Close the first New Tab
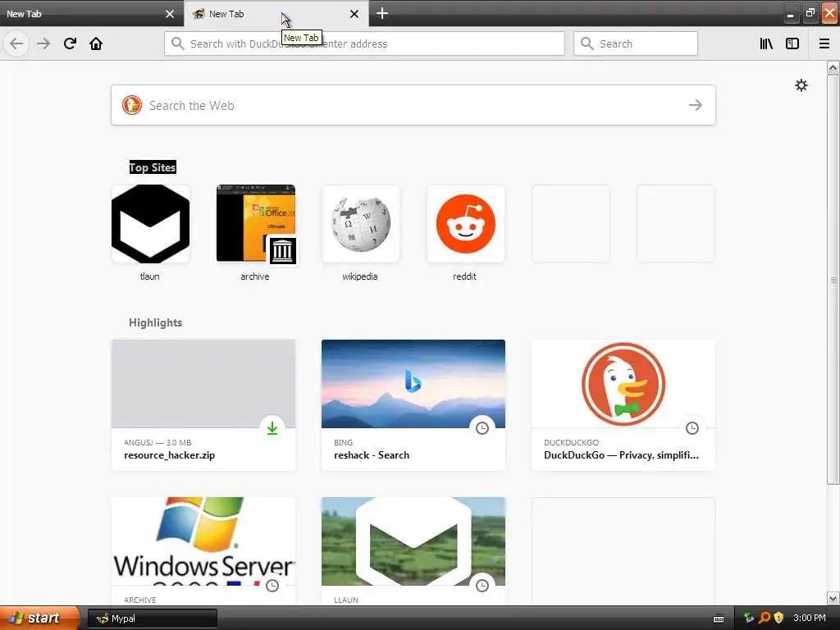The width and height of the screenshot is (840, 630). click(170, 14)
